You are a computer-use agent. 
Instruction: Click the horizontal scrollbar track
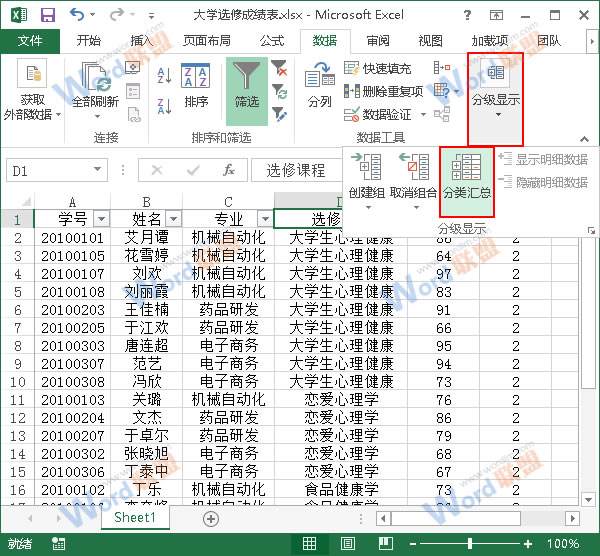(x=543, y=519)
